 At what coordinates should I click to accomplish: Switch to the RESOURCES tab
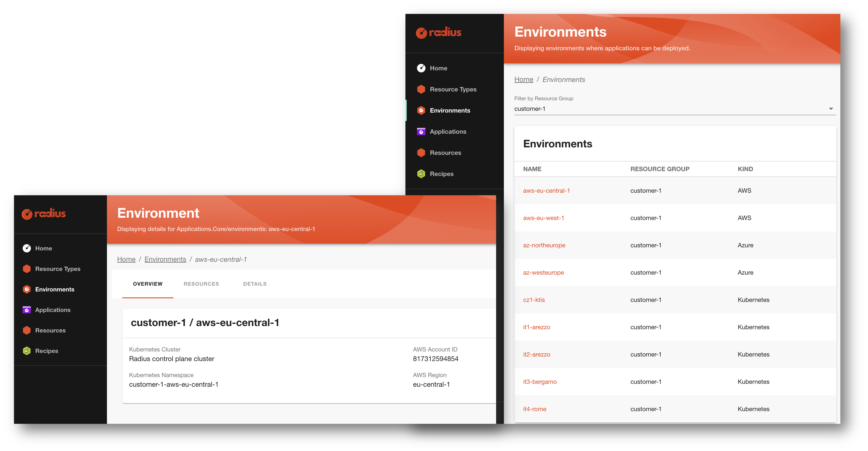201,284
